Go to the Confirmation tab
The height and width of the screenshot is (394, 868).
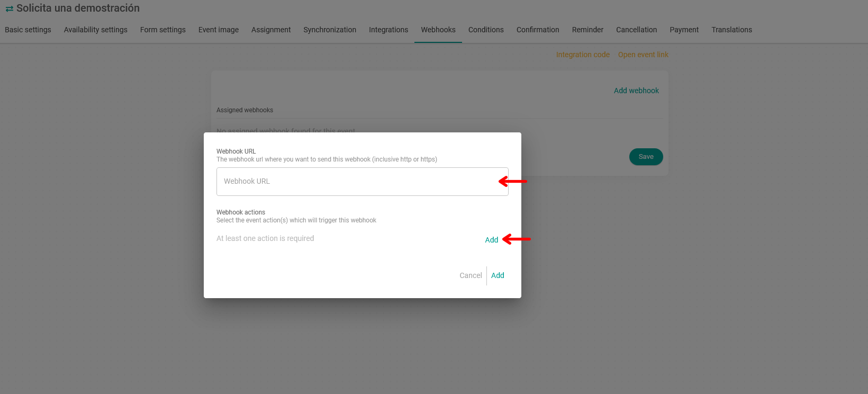click(x=538, y=30)
